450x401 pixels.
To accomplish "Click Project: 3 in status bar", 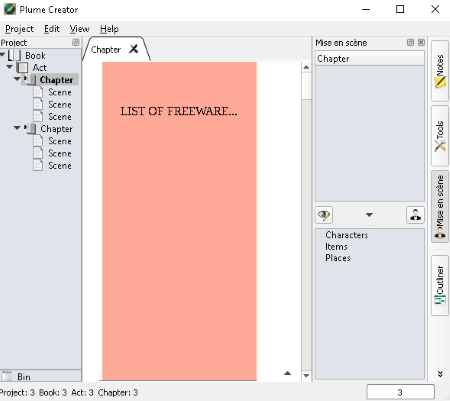I will pyautogui.click(x=17, y=393).
